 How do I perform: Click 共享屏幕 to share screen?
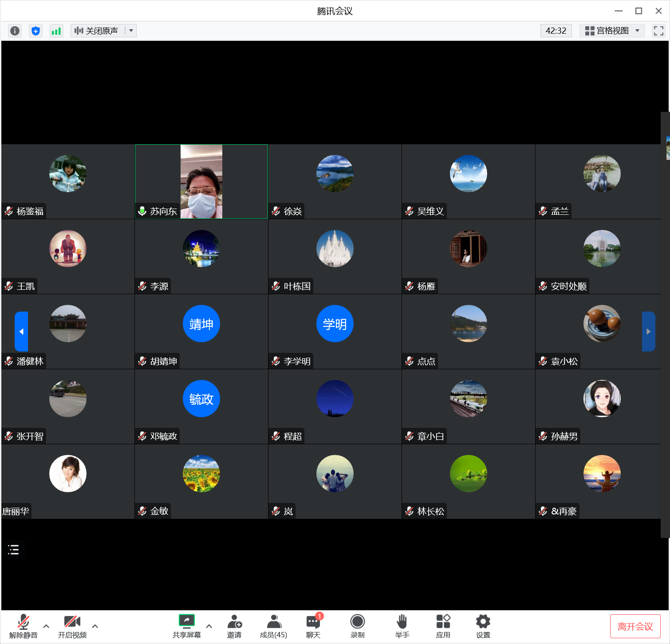pyautogui.click(x=186, y=626)
